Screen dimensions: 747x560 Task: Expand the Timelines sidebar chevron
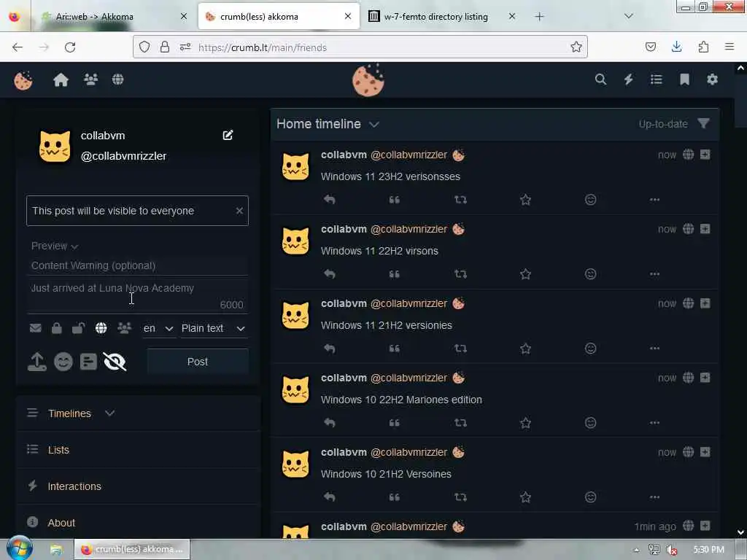[109, 413]
